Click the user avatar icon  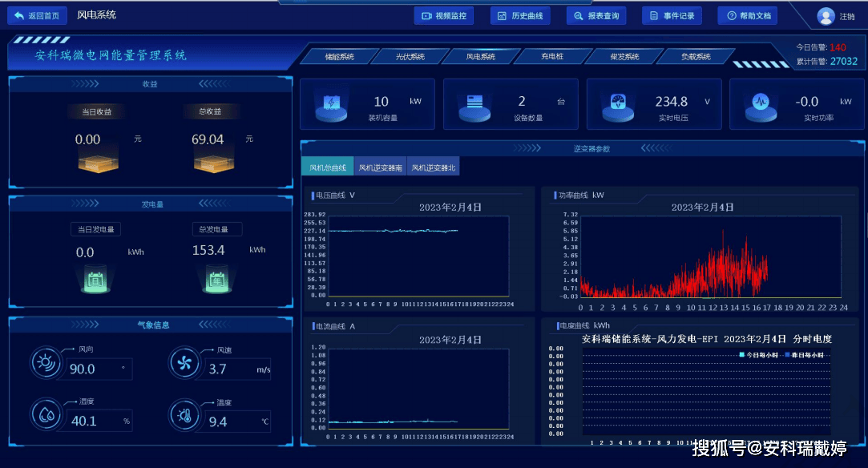(826, 17)
